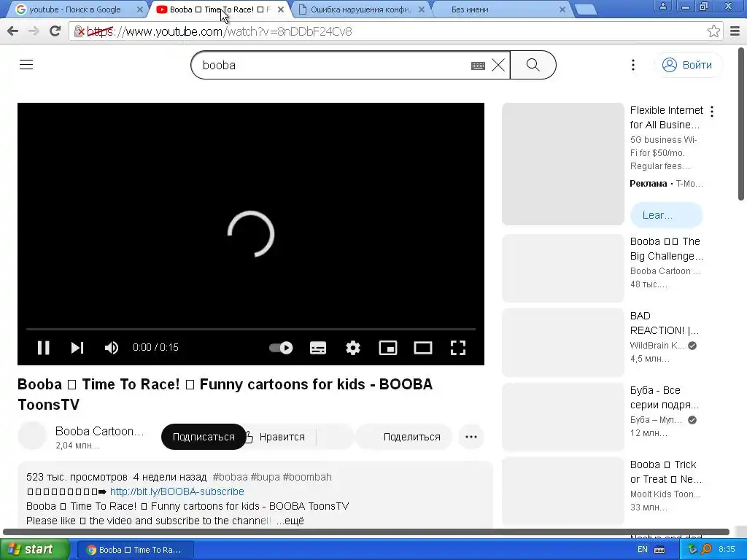Open YouTube settings three-dot menu near sign-in

[633, 65]
